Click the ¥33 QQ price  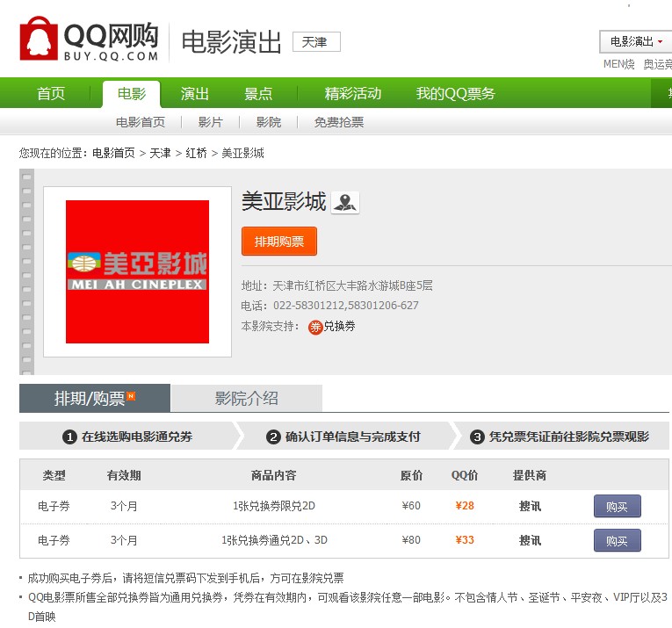(465, 540)
